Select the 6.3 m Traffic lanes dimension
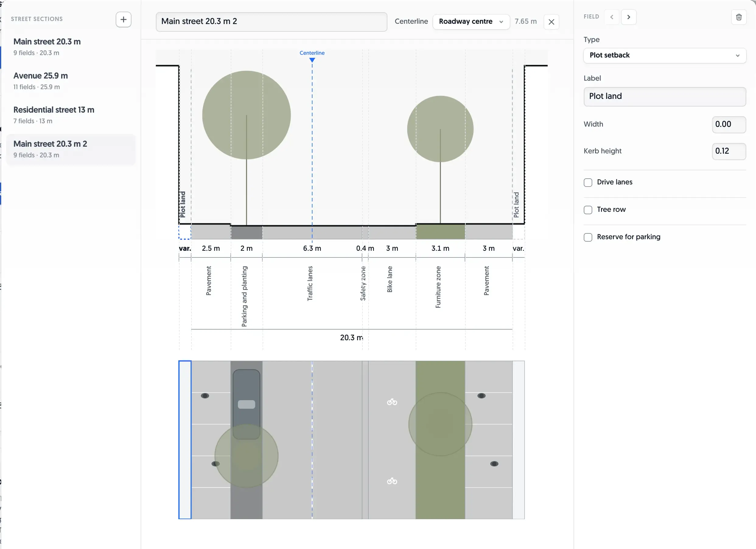756x549 pixels. [x=312, y=248]
